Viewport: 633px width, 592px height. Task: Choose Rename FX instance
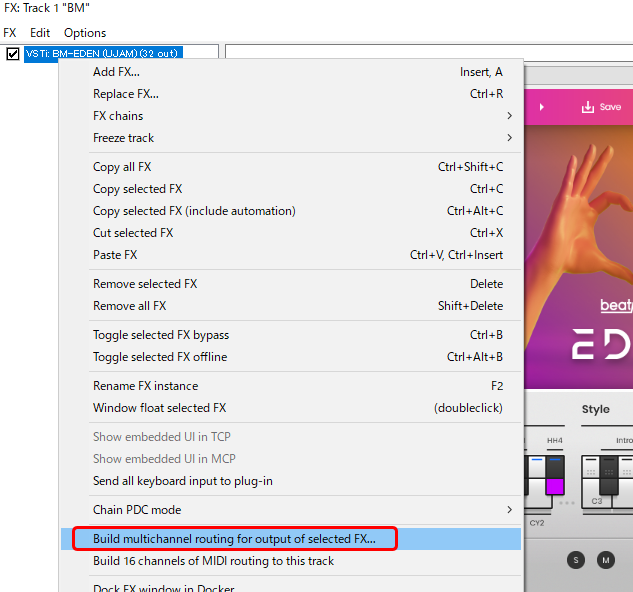tap(291, 386)
